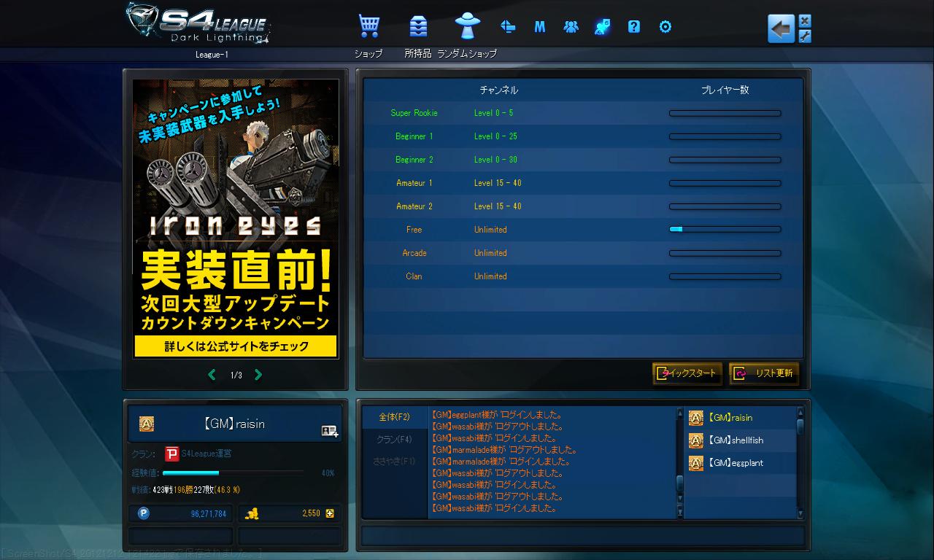The width and height of the screenshot is (934, 560).
Task: Click the ランダムショップ label in the top menu
Action: (467, 54)
